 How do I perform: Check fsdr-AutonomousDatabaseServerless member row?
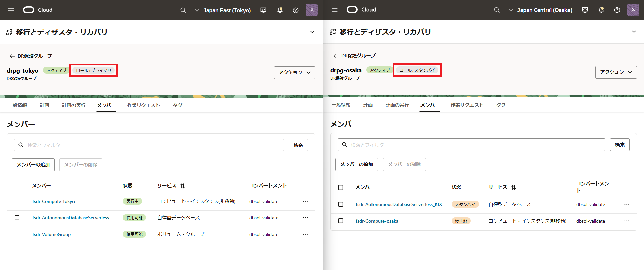(x=17, y=218)
